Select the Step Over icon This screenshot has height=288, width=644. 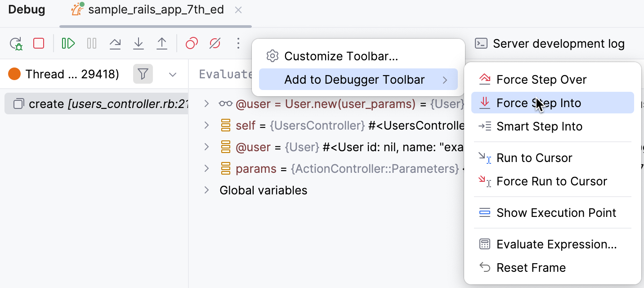coord(115,43)
